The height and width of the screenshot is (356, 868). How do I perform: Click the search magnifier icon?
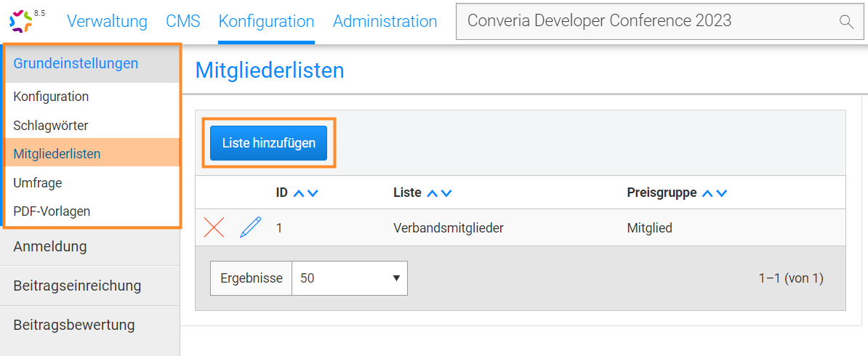846,22
